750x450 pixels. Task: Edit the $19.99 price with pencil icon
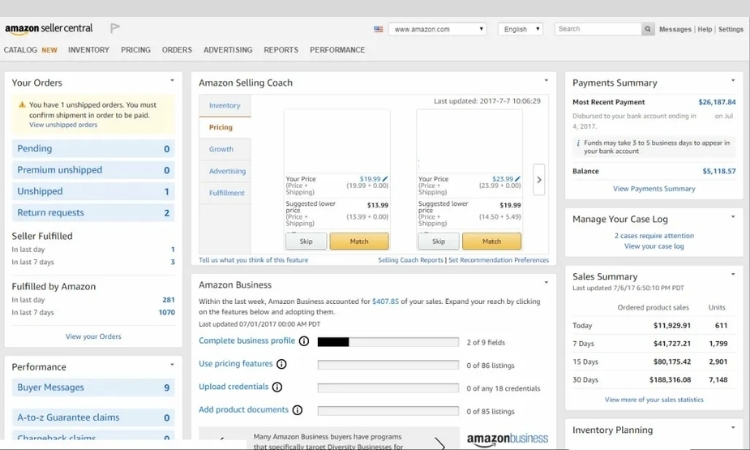pos(386,179)
